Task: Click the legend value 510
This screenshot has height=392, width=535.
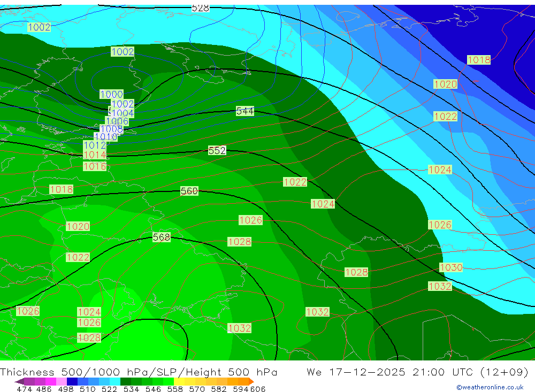Action: 88,389
